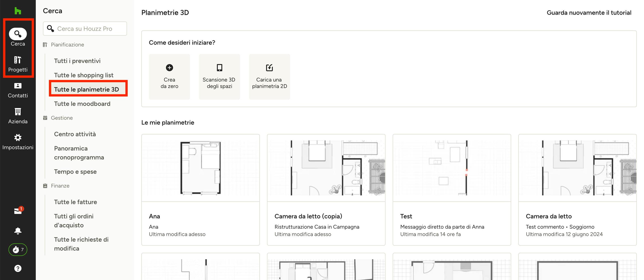Image resolution: width=644 pixels, height=280 pixels.
Task: Select Tutte le planimetrie 3D
Action: click(87, 89)
